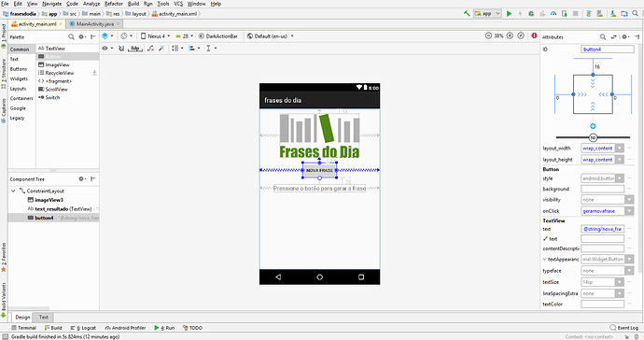The width and height of the screenshot is (644, 340).
Task: Switch to the MainActivity.java tab
Action: [x=94, y=24]
